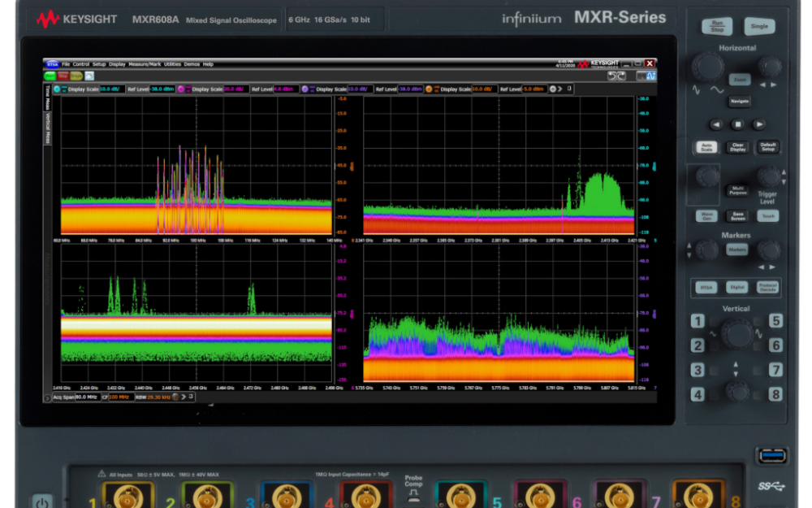Toggle vertical channel 8 key

(x=775, y=394)
